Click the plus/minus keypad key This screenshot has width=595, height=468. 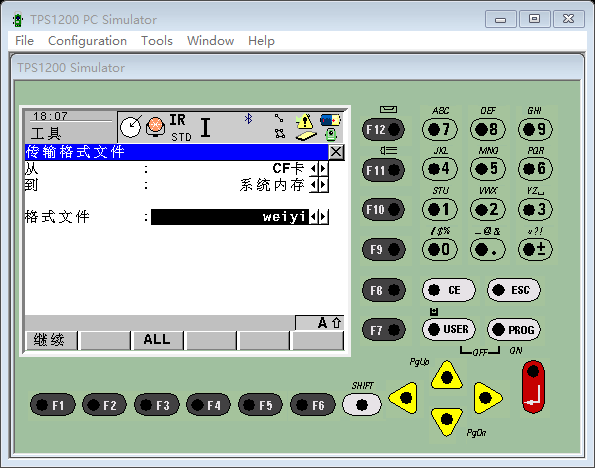tap(535, 249)
